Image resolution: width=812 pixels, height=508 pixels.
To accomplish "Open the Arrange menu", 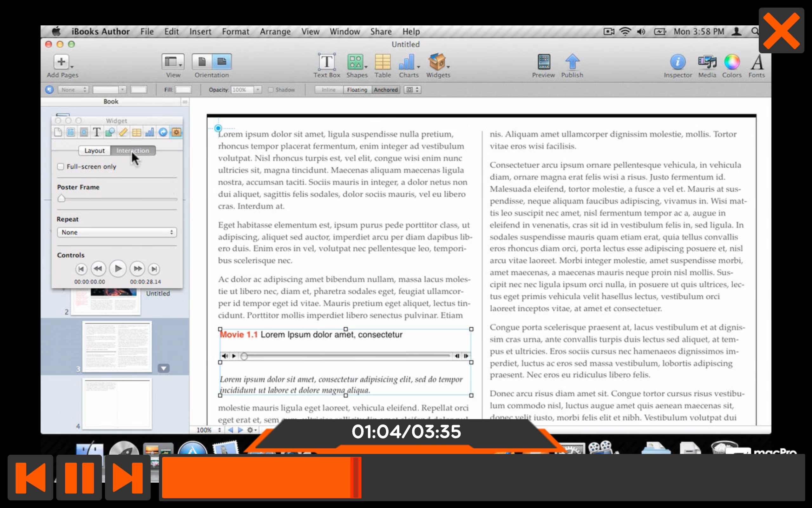I will tap(275, 31).
